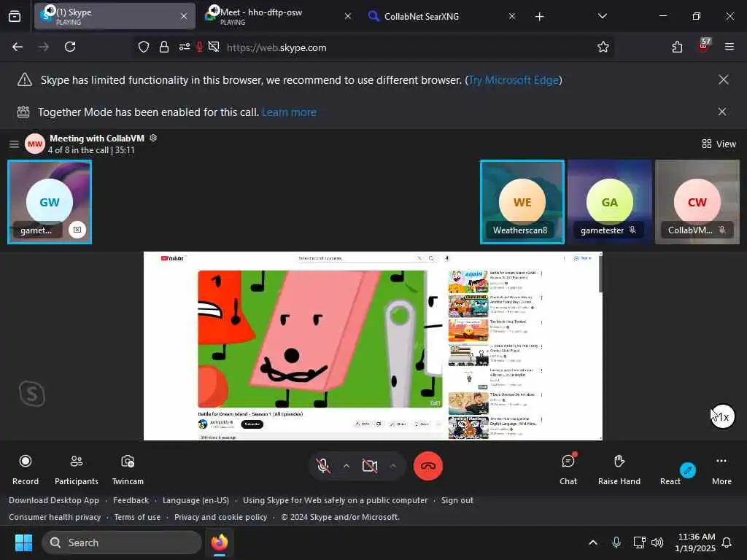Image resolution: width=747 pixels, height=560 pixels.
Task: View site security lock information
Action: pyautogui.click(x=164, y=47)
